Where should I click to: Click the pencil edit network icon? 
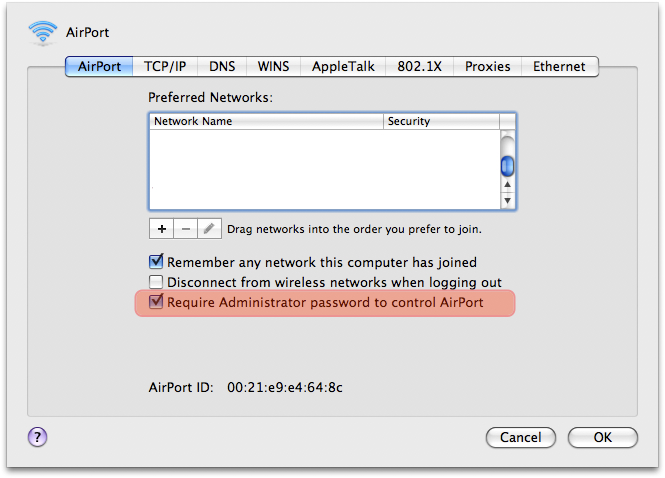coord(209,229)
